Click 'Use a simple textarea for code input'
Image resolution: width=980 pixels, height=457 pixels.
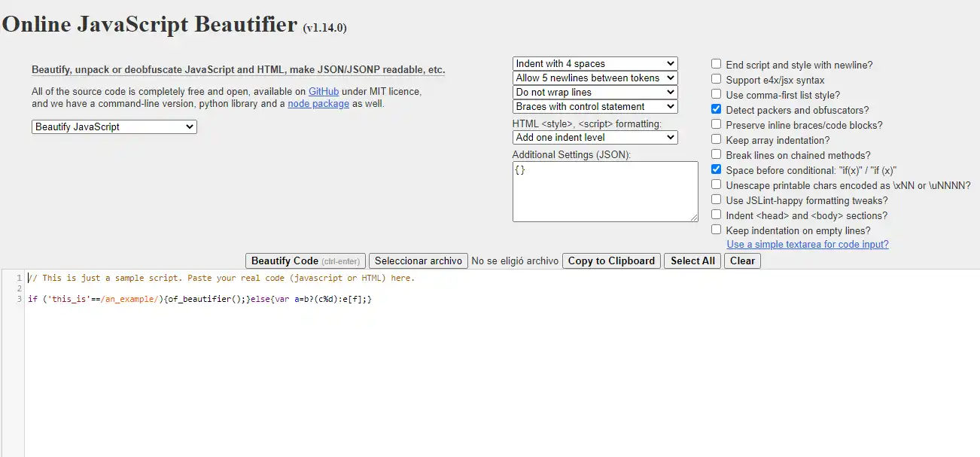pyautogui.click(x=807, y=244)
